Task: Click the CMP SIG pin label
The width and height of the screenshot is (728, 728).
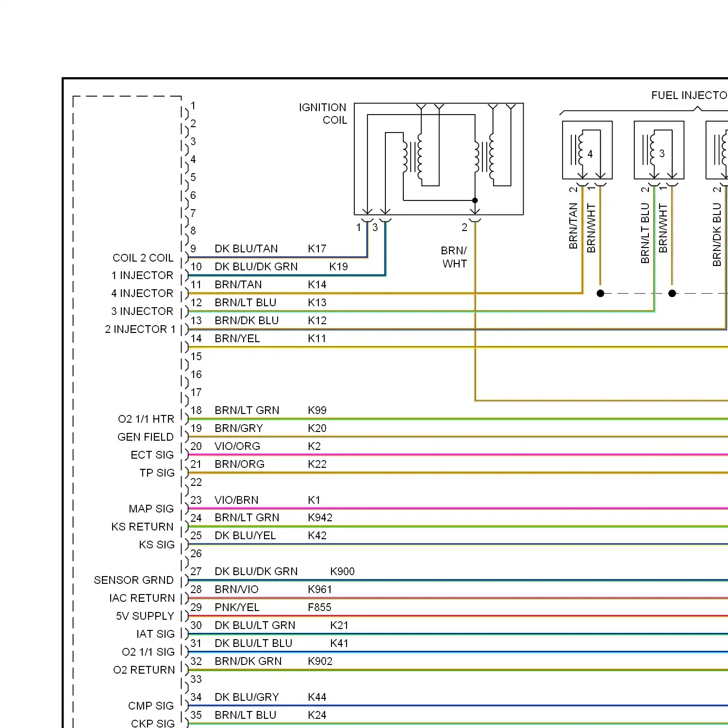Action: point(151,706)
